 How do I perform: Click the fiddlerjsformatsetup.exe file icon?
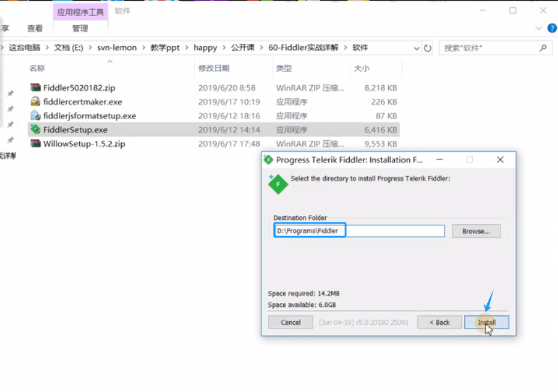point(35,116)
